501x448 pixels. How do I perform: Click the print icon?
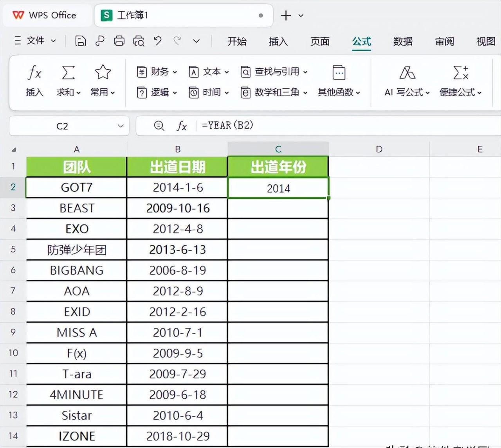coord(119,41)
